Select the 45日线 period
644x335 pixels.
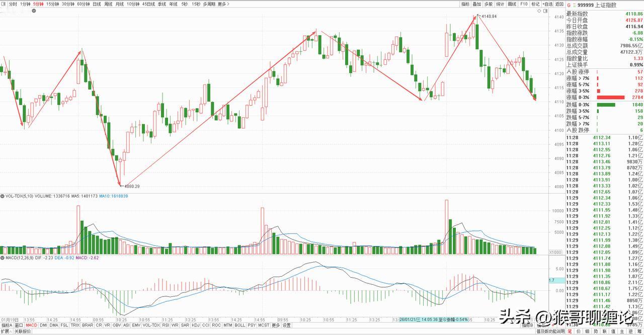149,4
